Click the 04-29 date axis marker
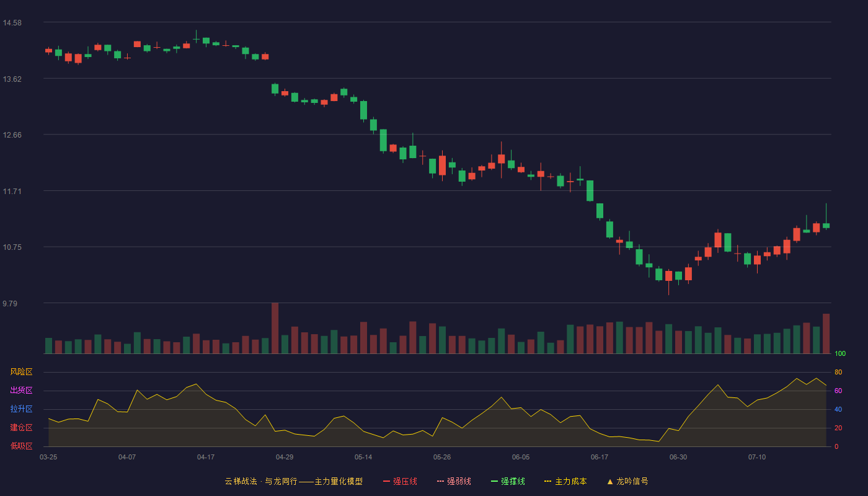Image resolution: width=868 pixels, height=496 pixels. 285,457
